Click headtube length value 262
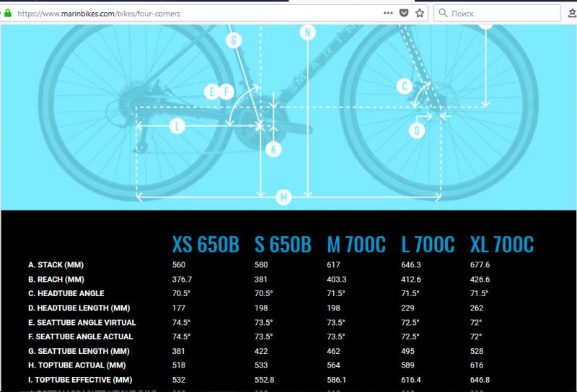577x392 pixels. point(477,308)
